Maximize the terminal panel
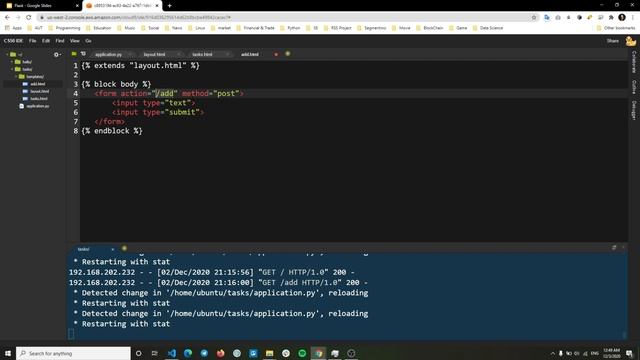Image resolution: width=640 pixels, height=360 pixels. (614, 248)
